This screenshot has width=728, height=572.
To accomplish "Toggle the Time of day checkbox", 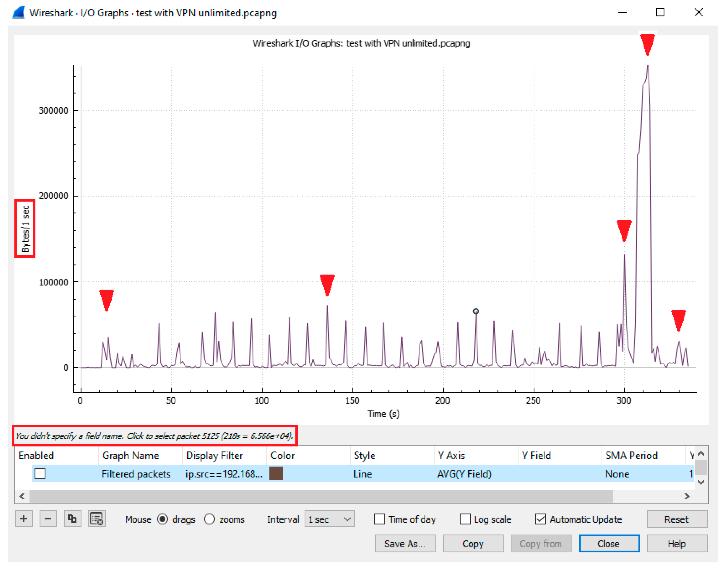I will click(x=379, y=519).
